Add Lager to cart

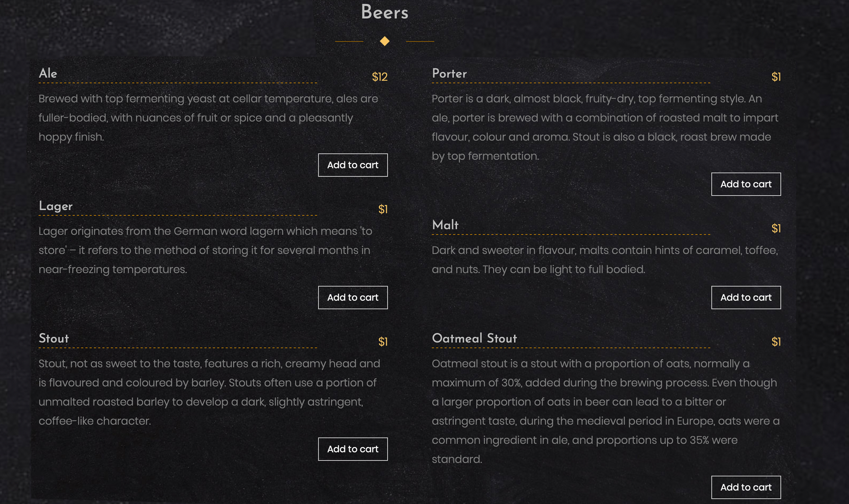tap(353, 297)
